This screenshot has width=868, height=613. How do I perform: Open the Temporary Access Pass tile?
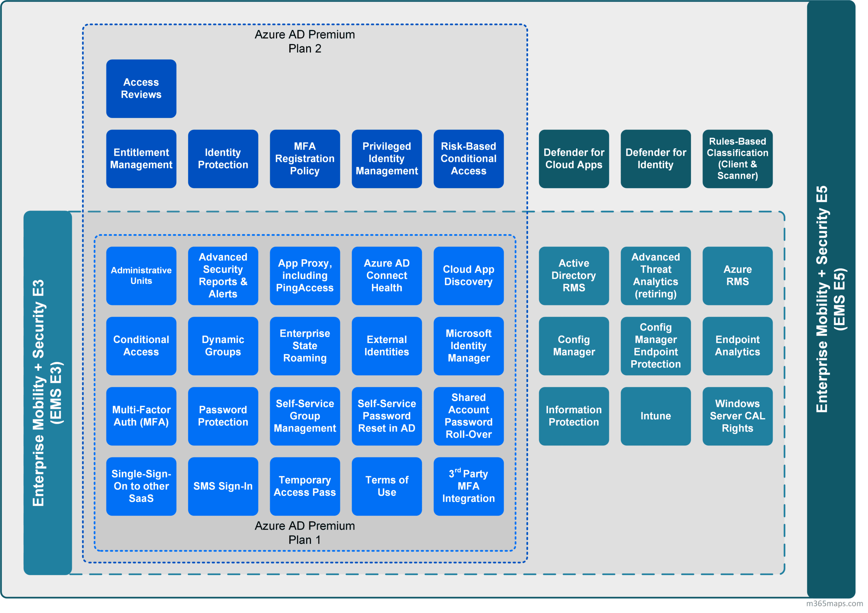(305, 486)
